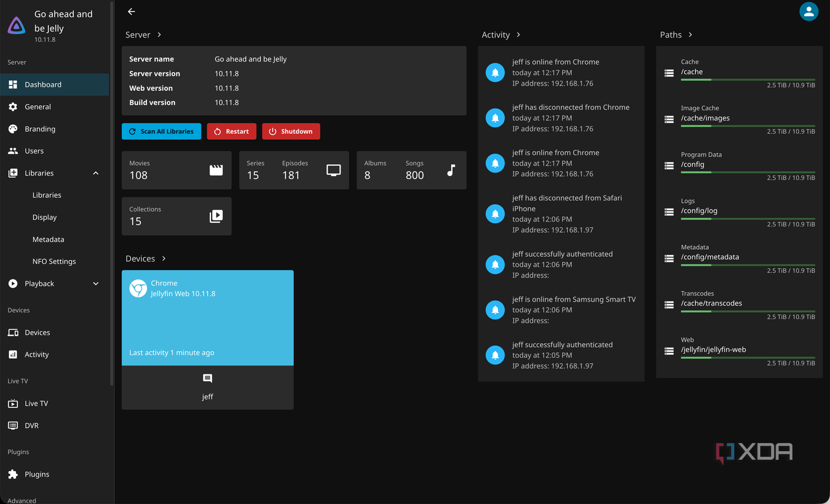Open General settings in sidebar
Screen dimensions: 830x504
54,107
